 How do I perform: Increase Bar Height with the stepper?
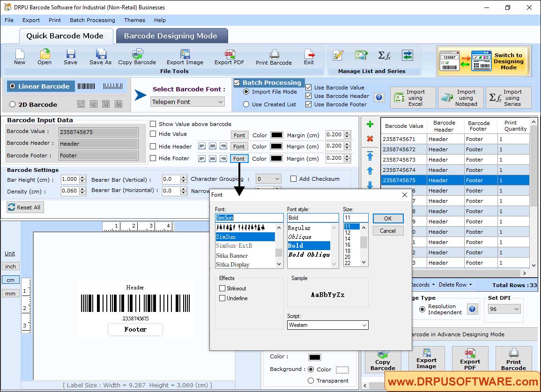coord(82,178)
